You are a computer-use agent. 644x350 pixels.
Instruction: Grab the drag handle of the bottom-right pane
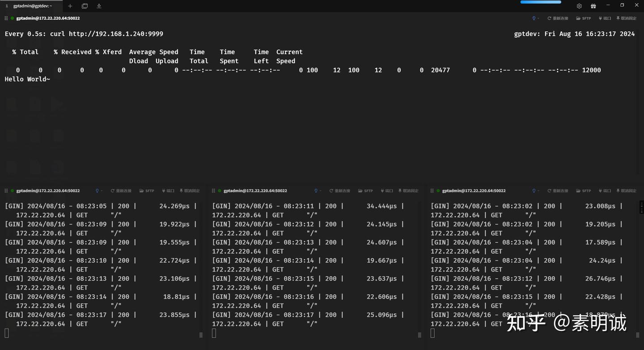click(x=432, y=191)
